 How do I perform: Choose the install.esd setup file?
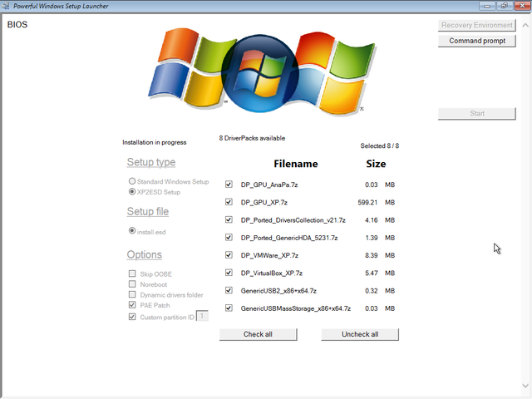pyautogui.click(x=132, y=231)
